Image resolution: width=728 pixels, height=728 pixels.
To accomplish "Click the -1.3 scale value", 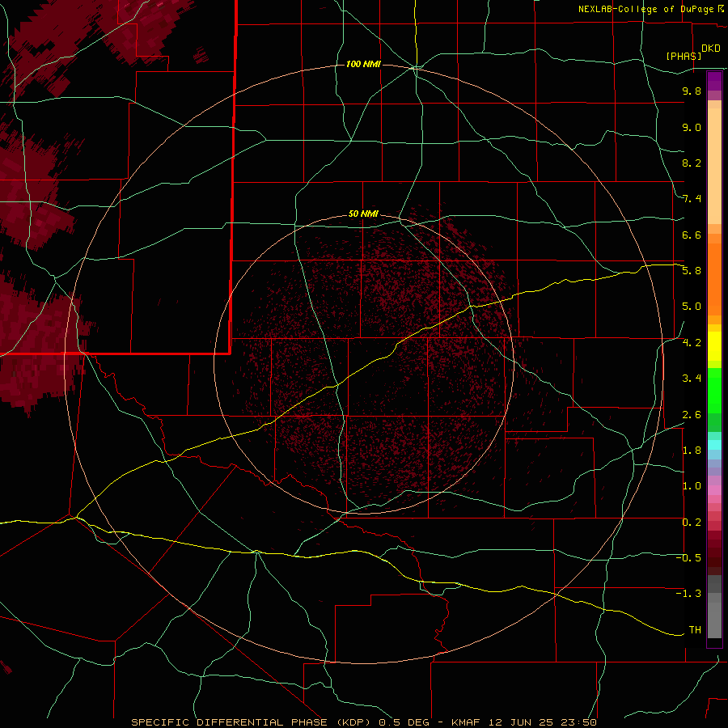I will [688, 594].
